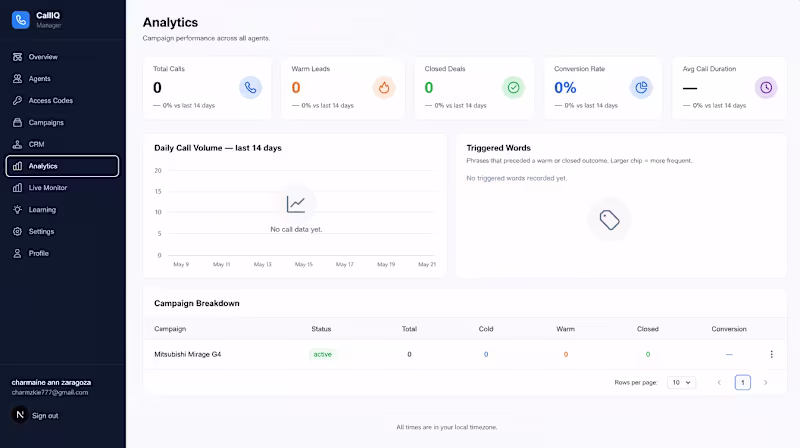Click the CallIQ phone logo icon
The image size is (800, 448).
tap(21, 20)
